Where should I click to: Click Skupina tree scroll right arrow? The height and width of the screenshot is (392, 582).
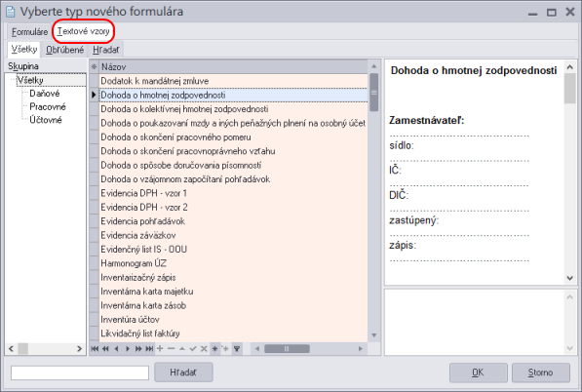click(x=79, y=348)
